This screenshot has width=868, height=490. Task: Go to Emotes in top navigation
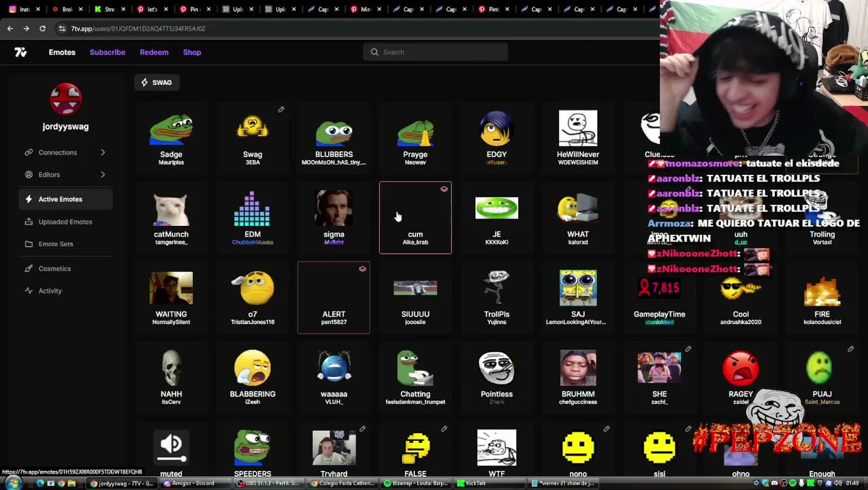(62, 52)
